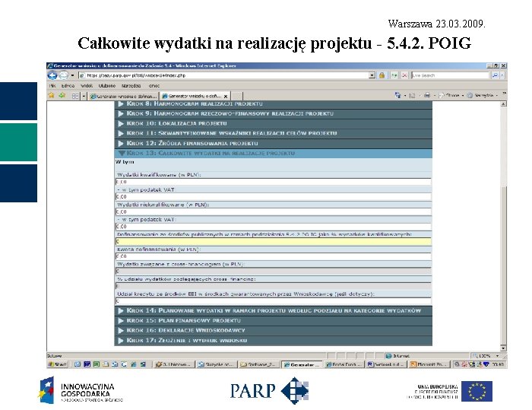532x410 pixels.
Task: Click into the Live Search box
Action: 450,75
